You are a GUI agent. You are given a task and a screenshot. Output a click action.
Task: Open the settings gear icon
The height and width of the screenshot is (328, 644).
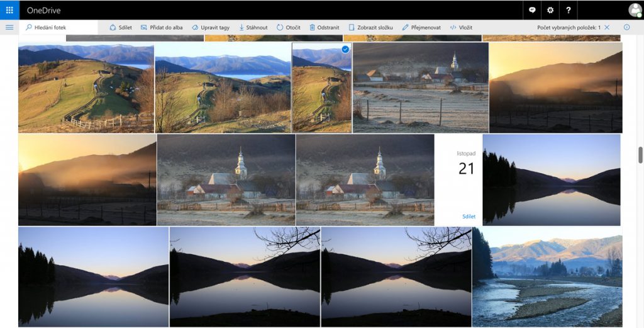550,10
